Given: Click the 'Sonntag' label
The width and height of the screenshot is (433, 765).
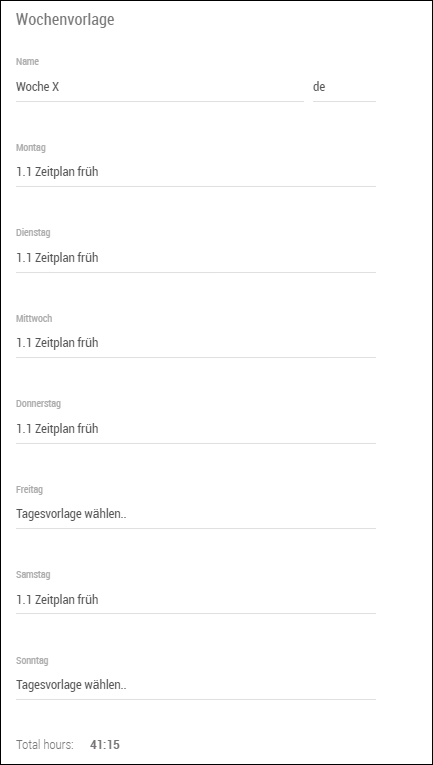Looking at the screenshot, I should 32,661.
